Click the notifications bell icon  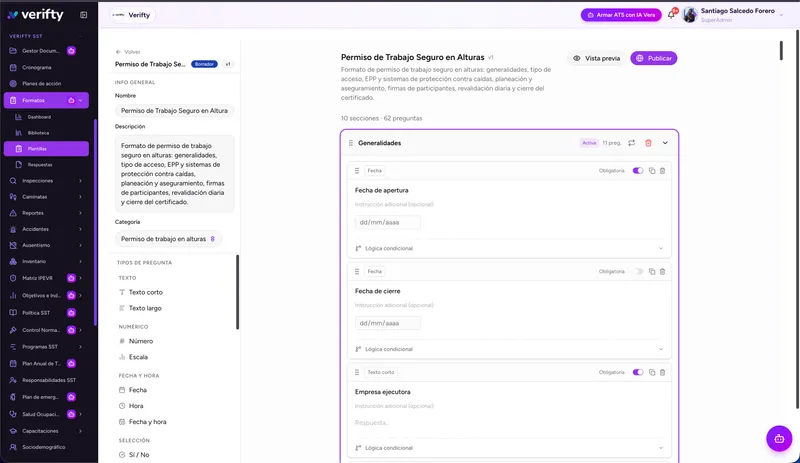[671, 15]
